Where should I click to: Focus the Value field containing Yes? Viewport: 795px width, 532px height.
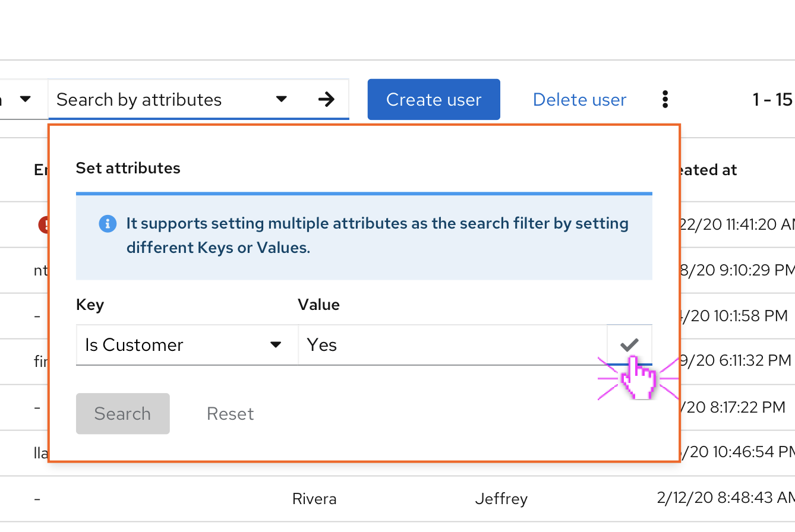452,345
